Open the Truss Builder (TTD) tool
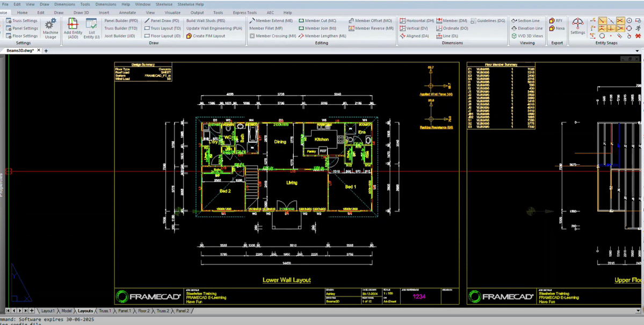Screen dimensions: 644x325 (120, 28)
